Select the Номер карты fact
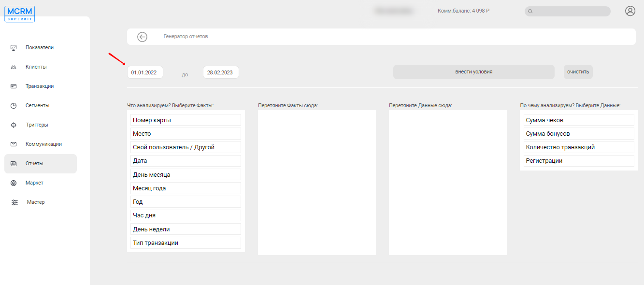The height and width of the screenshot is (285, 644). tap(186, 120)
